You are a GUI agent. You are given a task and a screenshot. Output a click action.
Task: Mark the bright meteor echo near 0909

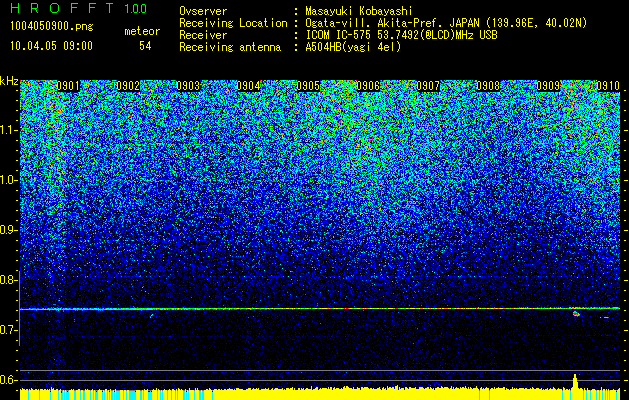coord(576,314)
